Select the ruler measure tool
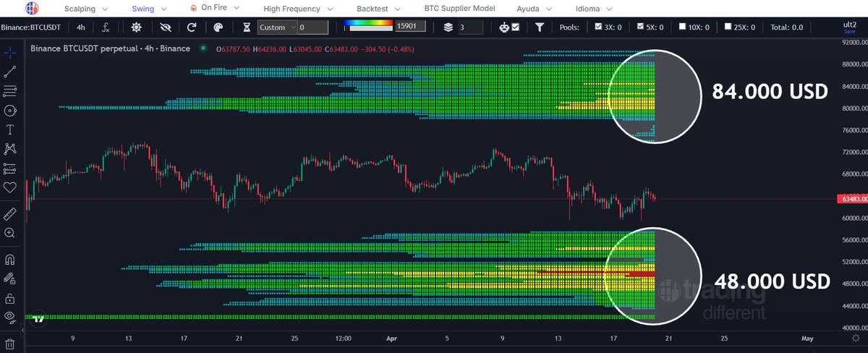Viewport: 868px width, 353px height. point(10,214)
